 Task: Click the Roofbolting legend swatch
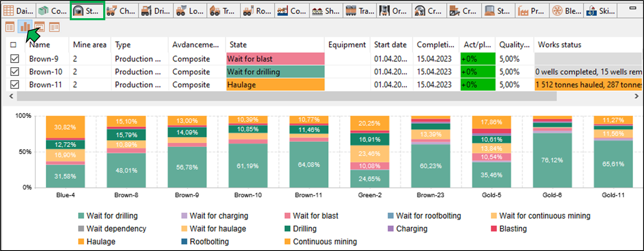184,242
